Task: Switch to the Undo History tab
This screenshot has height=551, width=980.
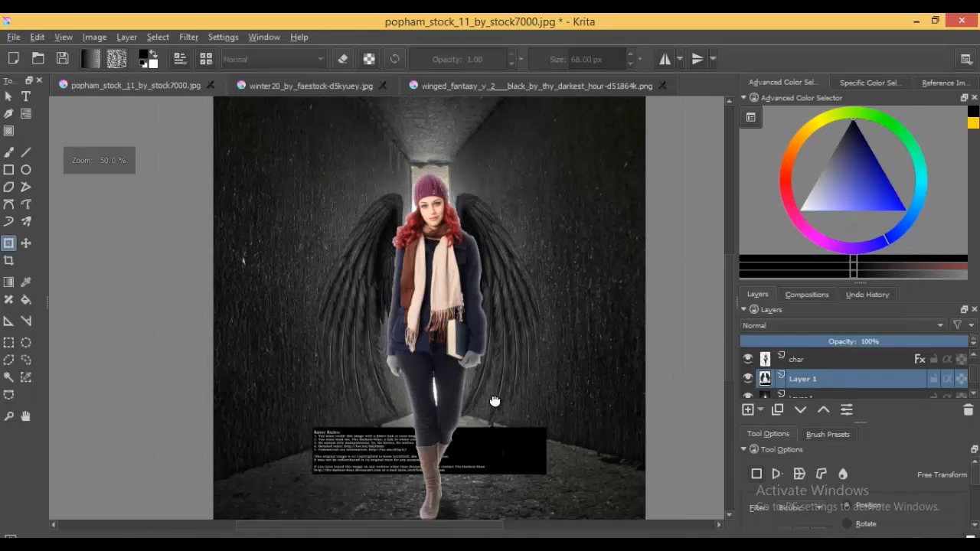Action: pos(867,295)
